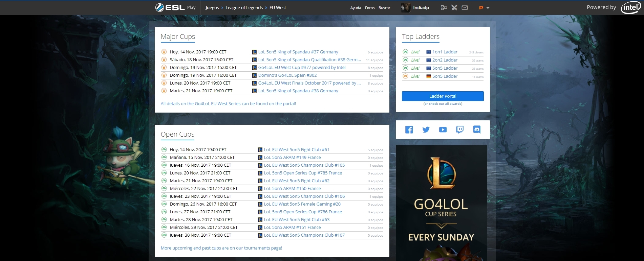Screen dimensions: 644x261
Task: Open Domino's Go4LoL Spain #302
Action: pyautogui.click(x=287, y=75)
